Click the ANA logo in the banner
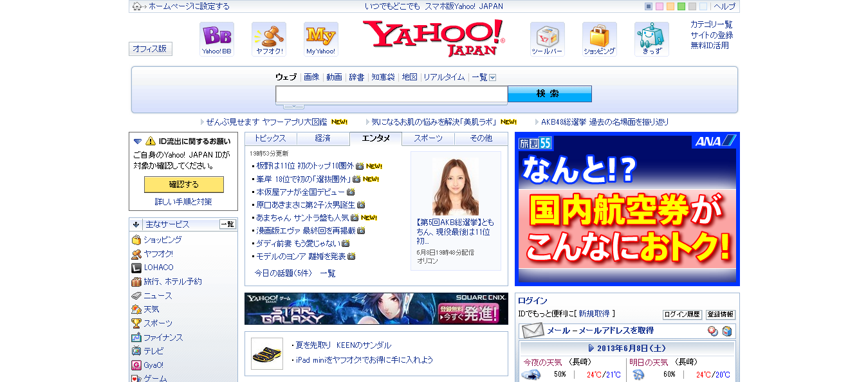 click(714, 141)
